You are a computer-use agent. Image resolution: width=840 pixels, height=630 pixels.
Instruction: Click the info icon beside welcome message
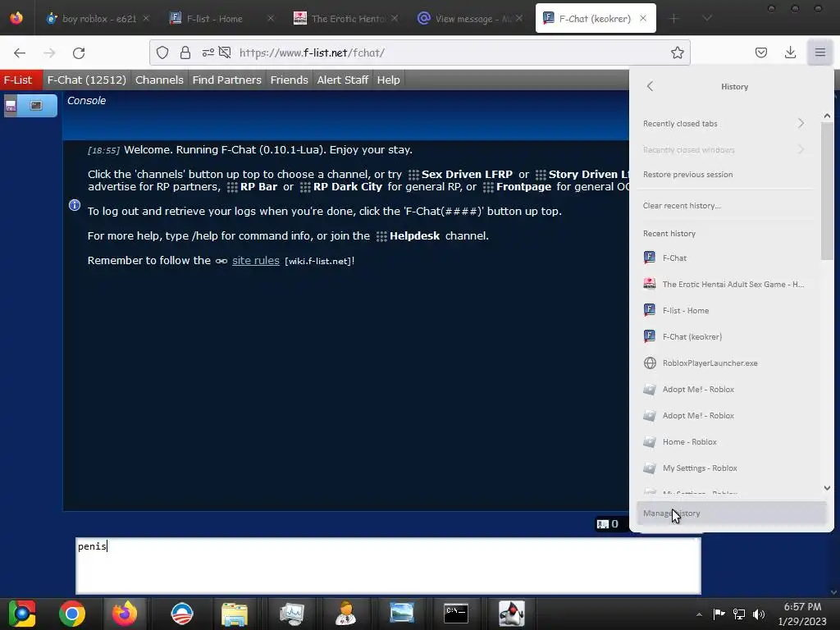[75, 205]
